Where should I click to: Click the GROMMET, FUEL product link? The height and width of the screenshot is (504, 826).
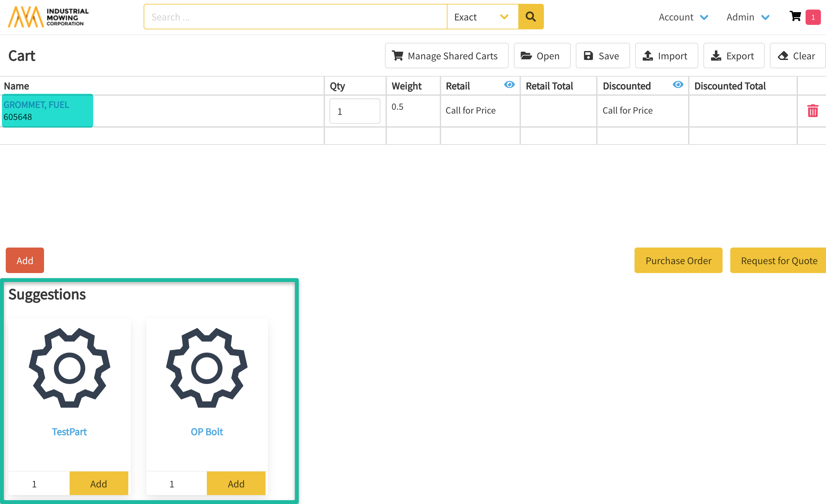pos(36,105)
